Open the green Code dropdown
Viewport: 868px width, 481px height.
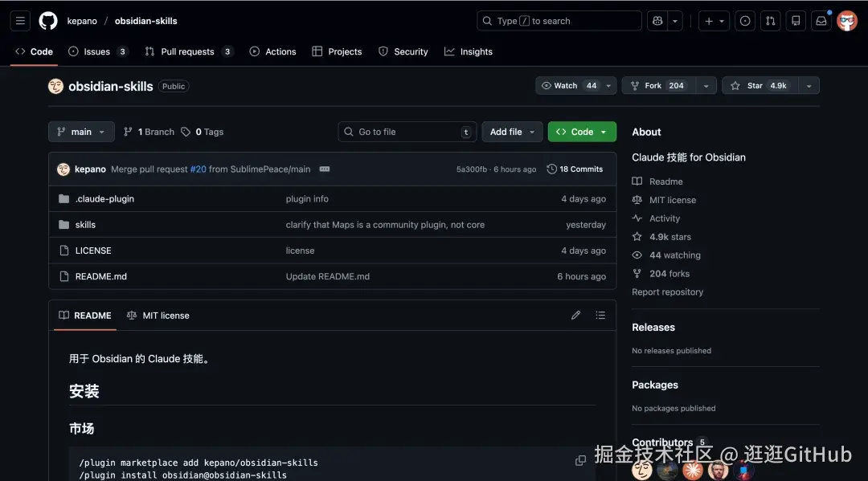(582, 132)
